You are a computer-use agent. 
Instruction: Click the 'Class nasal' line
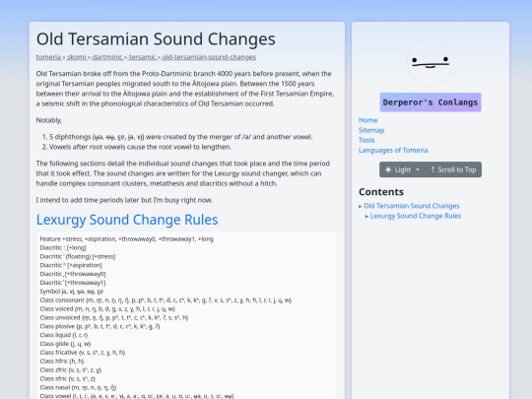(x=78, y=387)
